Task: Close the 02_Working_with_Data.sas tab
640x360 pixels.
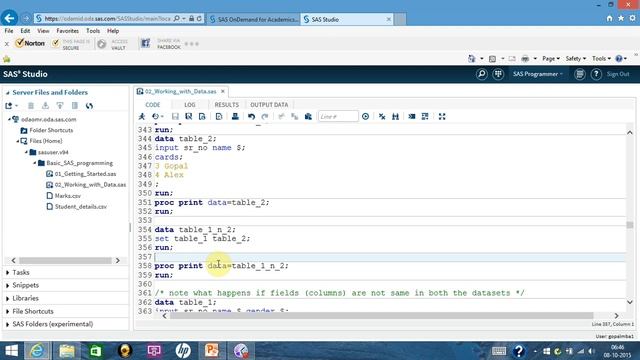Action: pyautogui.click(x=223, y=91)
